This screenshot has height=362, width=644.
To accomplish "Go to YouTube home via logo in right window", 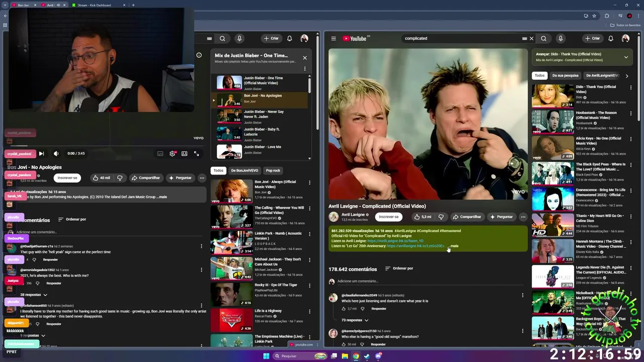I will [355, 39].
